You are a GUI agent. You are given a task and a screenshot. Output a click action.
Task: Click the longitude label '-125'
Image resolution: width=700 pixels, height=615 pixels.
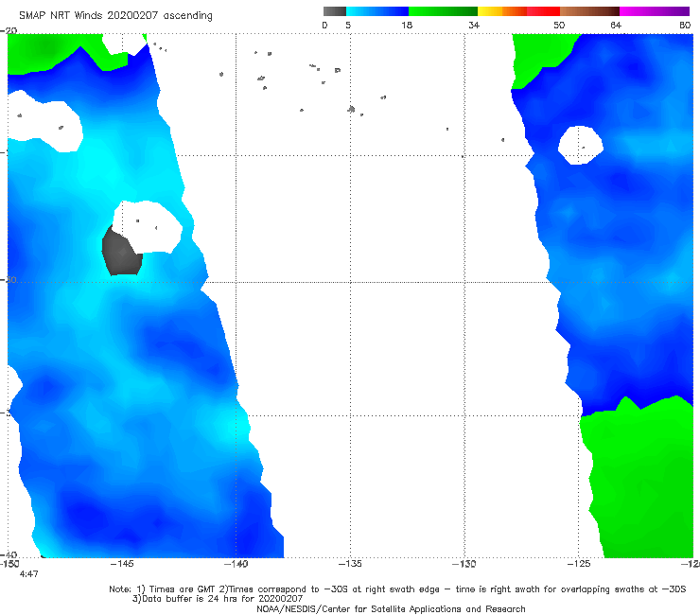click(579, 564)
